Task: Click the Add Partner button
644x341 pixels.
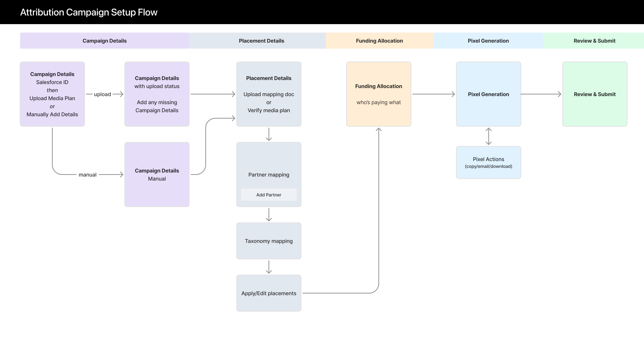Action: [268, 195]
